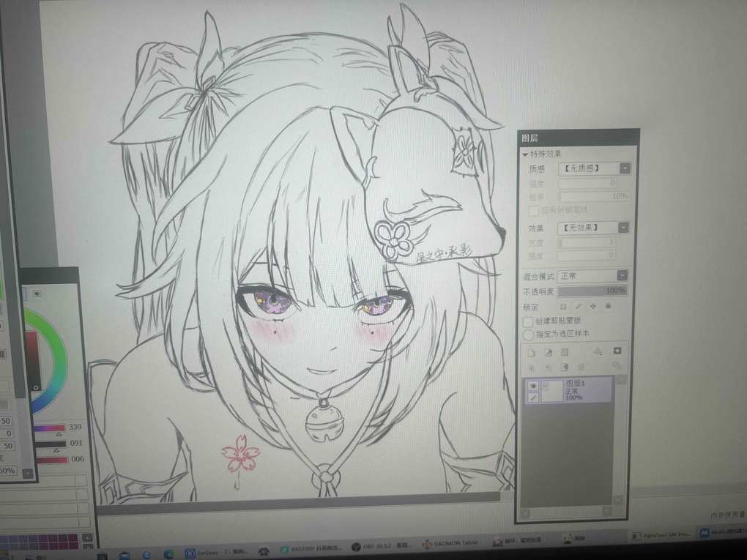
Task: Collapse the 特殊效果 section in the layer panel
Action: (526, 154)
